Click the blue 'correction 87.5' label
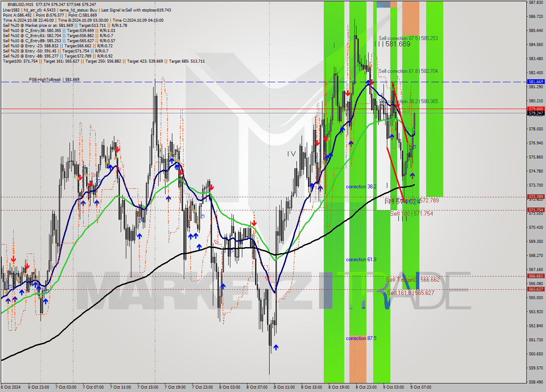This screenshot has width=546, height=392. (x=361, y=338)
